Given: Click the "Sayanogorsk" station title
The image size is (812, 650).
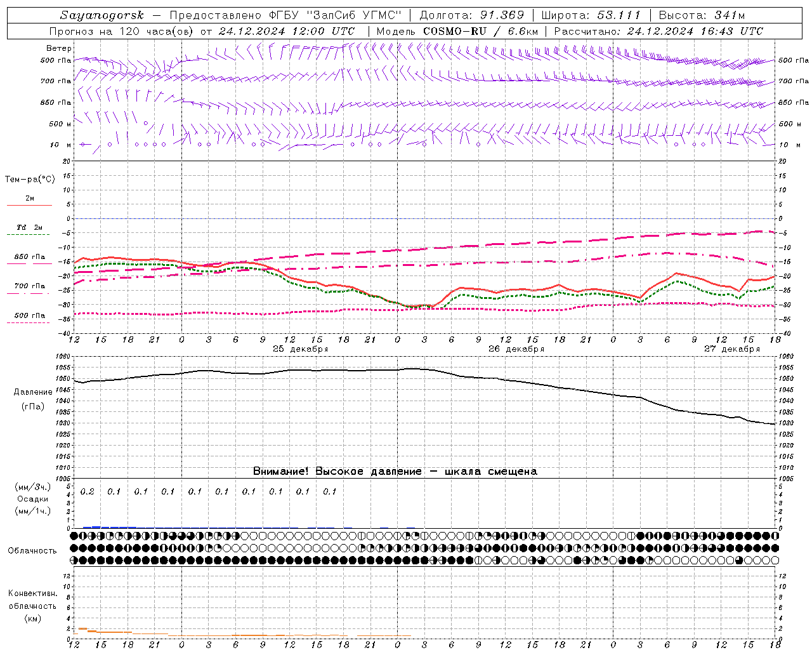Looking at the screenshot, I should (102, 15).
